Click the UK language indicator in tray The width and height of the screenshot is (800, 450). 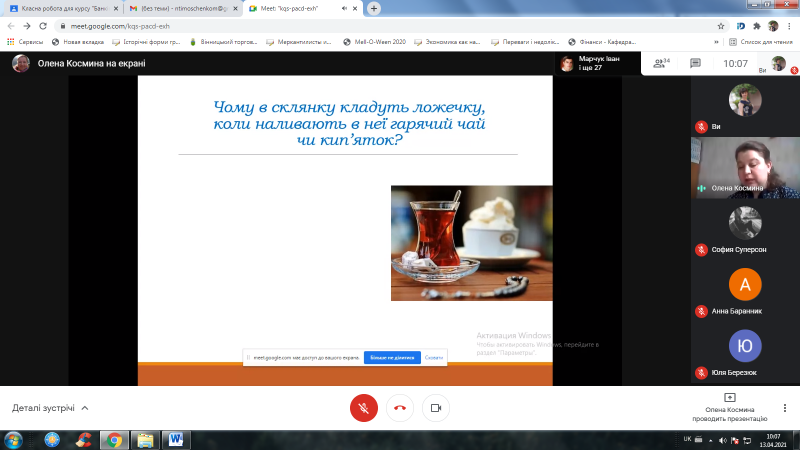687,439
